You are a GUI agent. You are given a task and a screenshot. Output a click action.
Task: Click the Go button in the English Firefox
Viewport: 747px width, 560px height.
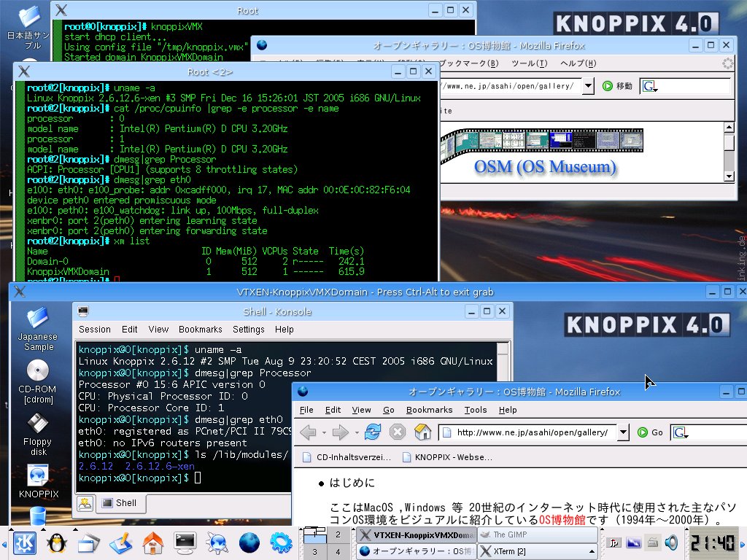[x=651, y=432]
